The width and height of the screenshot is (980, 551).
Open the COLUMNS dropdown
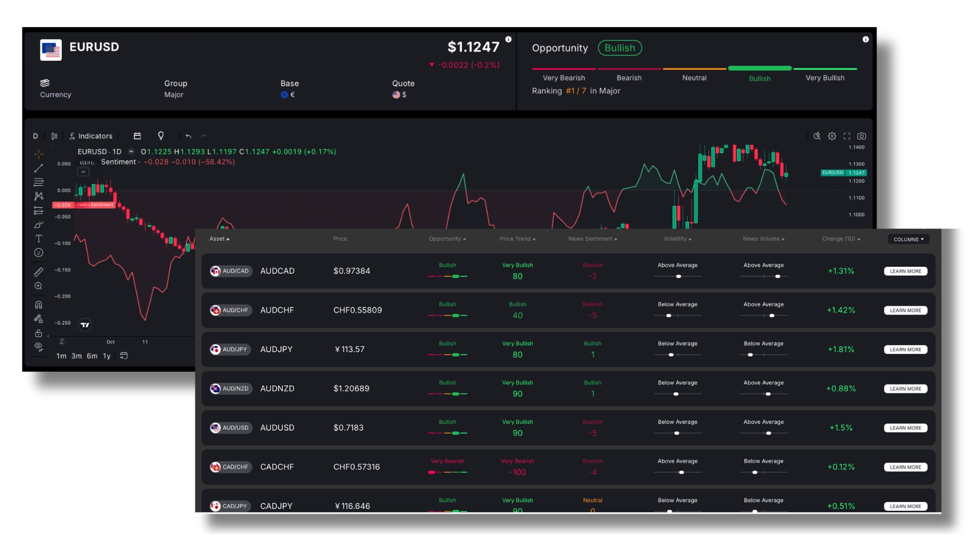(909, 239)
